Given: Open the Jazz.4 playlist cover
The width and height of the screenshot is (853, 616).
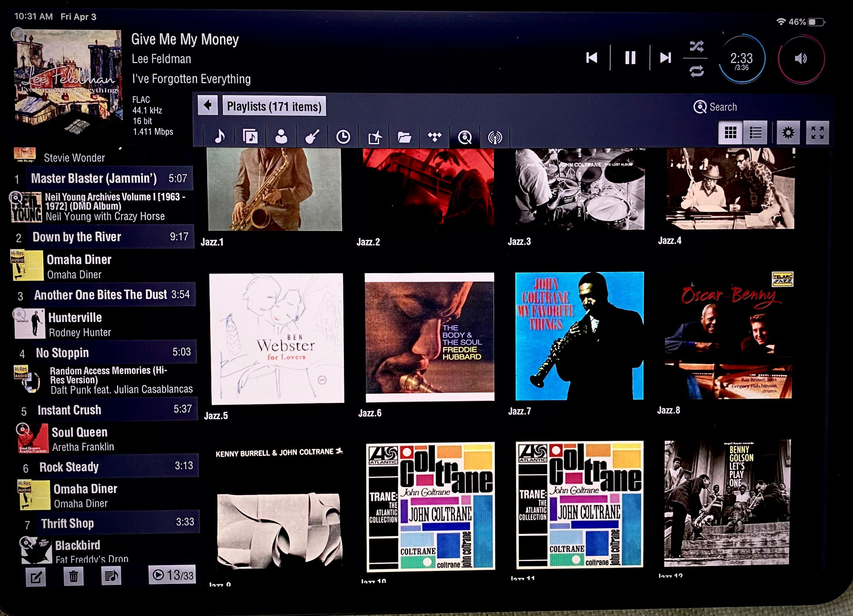Looking at the screenshot, I should [x=730, y=188].
